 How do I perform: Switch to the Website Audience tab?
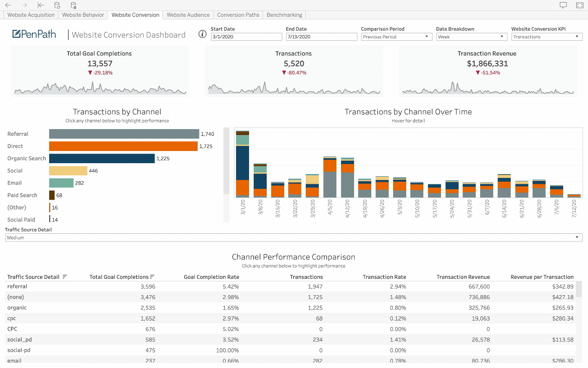coord(188,15)
